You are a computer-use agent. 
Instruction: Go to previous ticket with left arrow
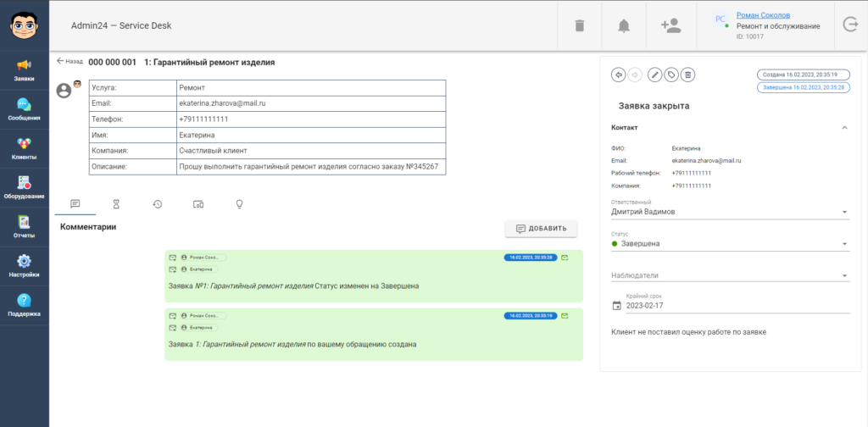click(x=618, y=75)
